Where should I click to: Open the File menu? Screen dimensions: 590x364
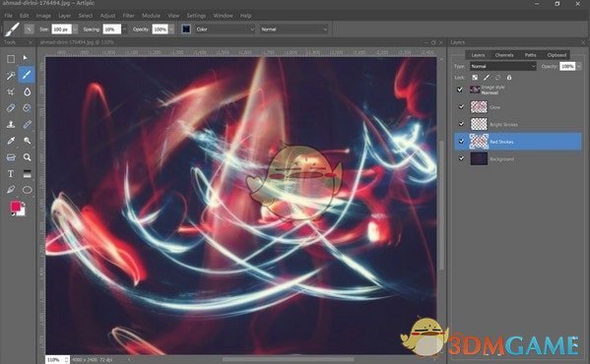tap(8, 16)
